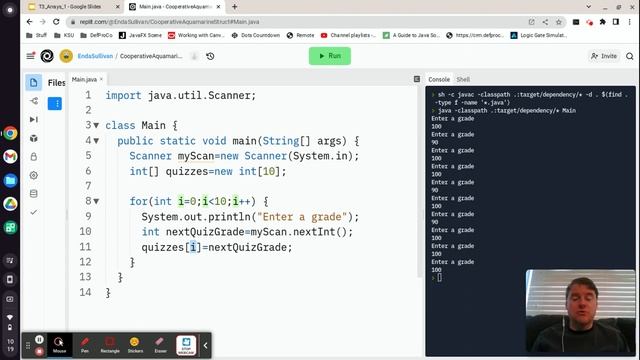Viewport: 640px width, 360px height.
Task: Open the tab search dropdown arrow
Action: [588, 7]
